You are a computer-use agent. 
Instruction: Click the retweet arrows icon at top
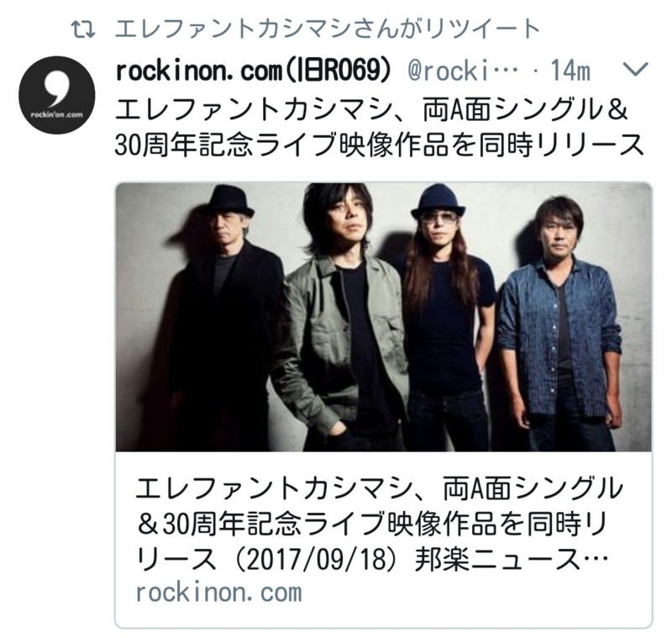[x=82, y=29]
